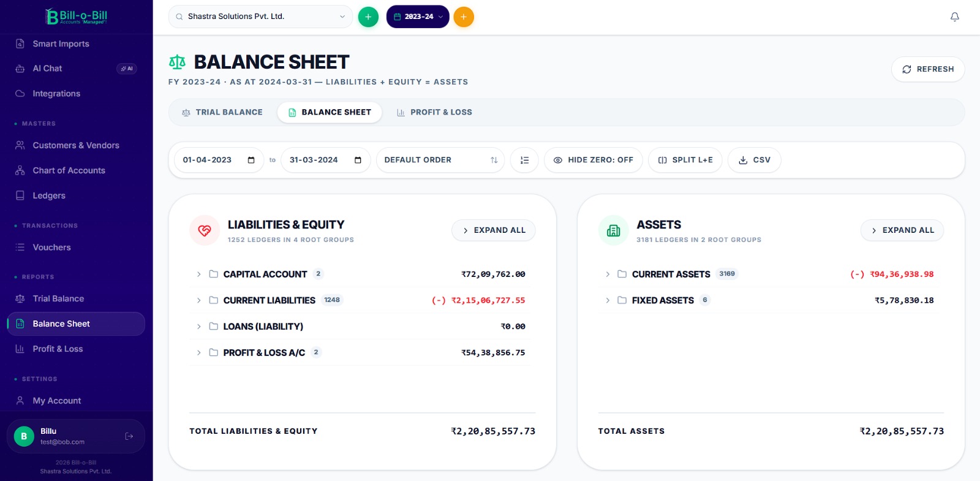Open the notifications bell

click(954, 17)
